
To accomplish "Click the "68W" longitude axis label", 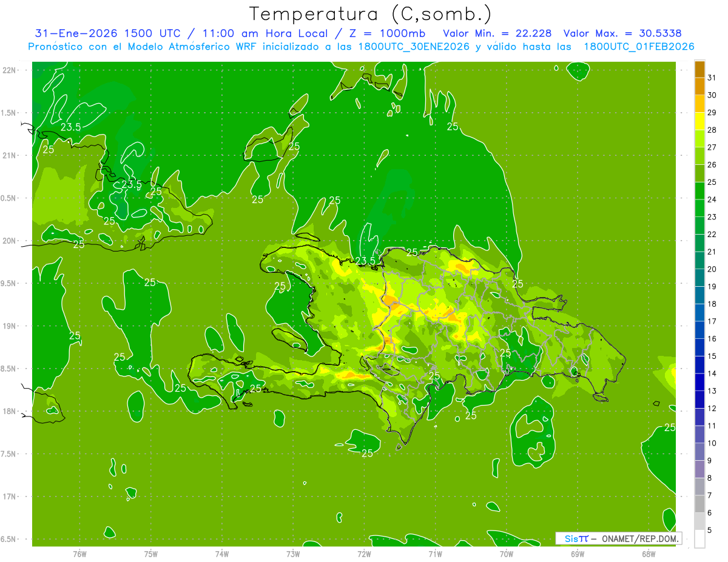I will tap(648, 554).
